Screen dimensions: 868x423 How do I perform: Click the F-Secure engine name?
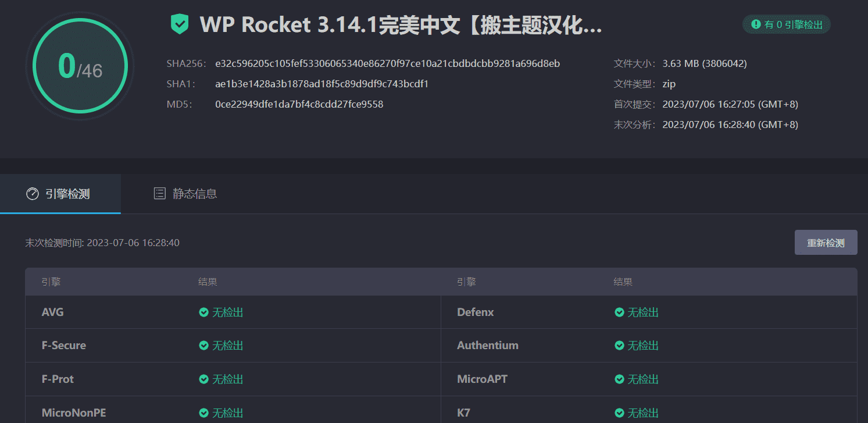(64, 346)
